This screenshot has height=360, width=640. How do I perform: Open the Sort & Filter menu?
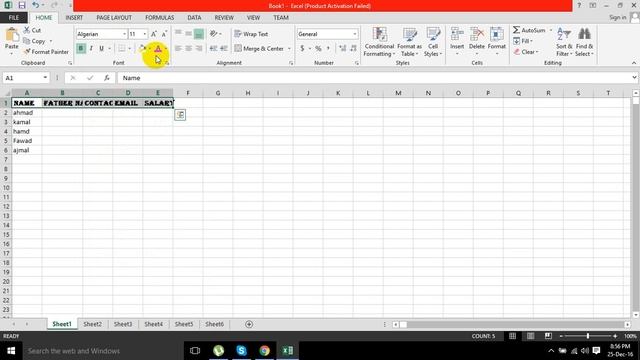(564, 42)
